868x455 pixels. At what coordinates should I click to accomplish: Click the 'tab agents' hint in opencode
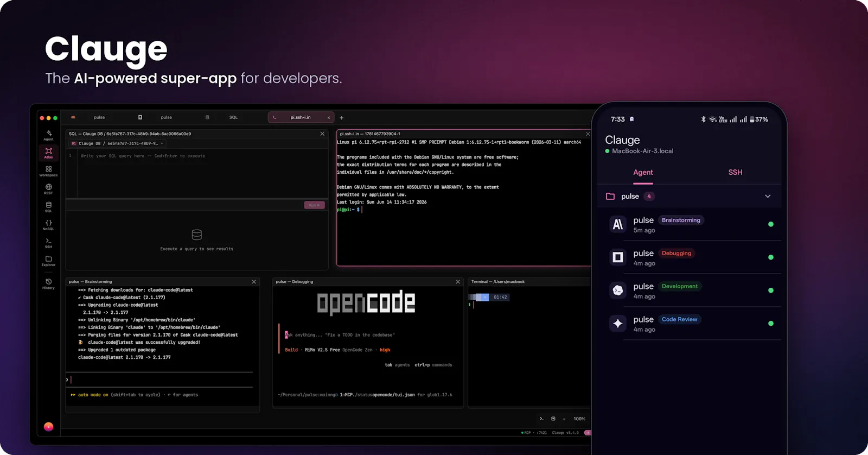[397, 365]
